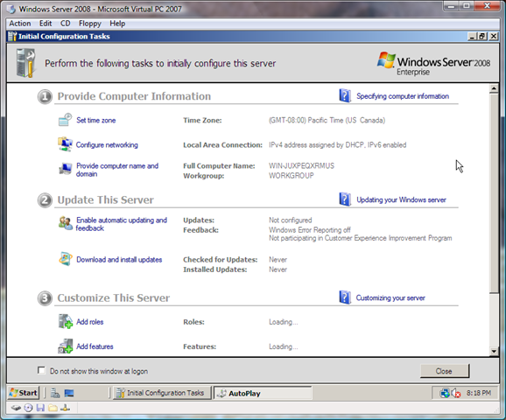
Task: Click the scrollbar up arrow
Action: [x=494, y=88]
